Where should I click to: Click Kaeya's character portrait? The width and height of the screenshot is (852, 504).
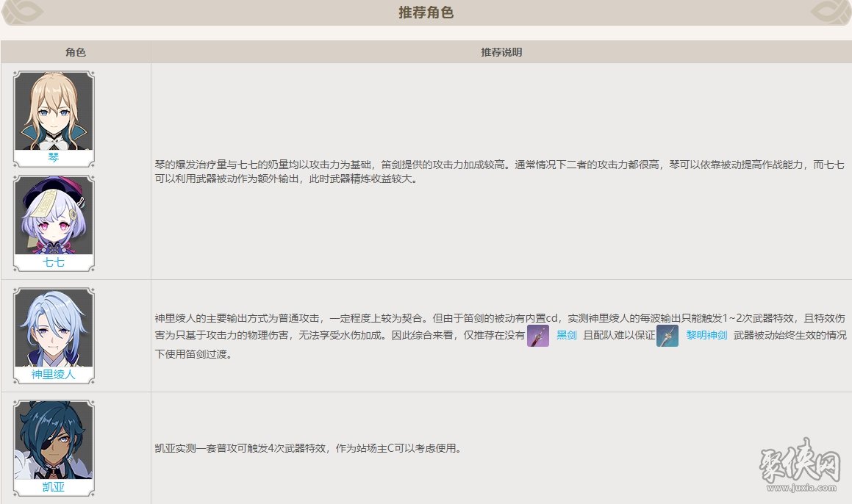click(x=54, y=441)
